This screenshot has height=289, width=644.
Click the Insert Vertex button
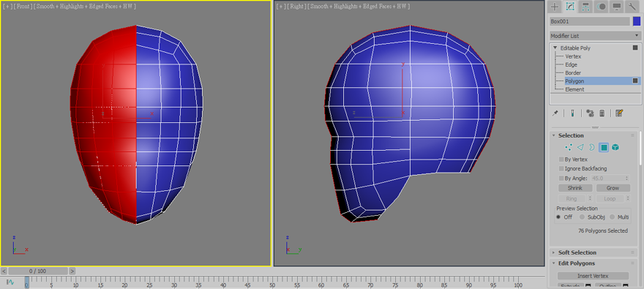pyautogui.click(x=593, y=276)
